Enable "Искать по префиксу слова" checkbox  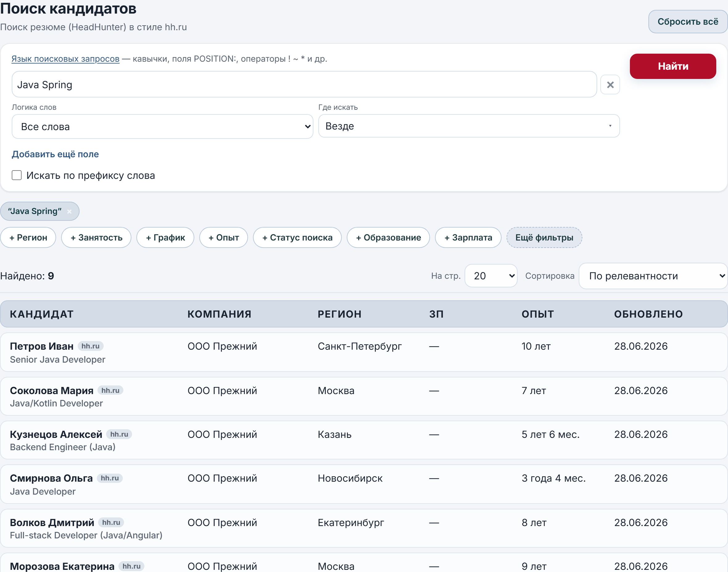(17, 175)
